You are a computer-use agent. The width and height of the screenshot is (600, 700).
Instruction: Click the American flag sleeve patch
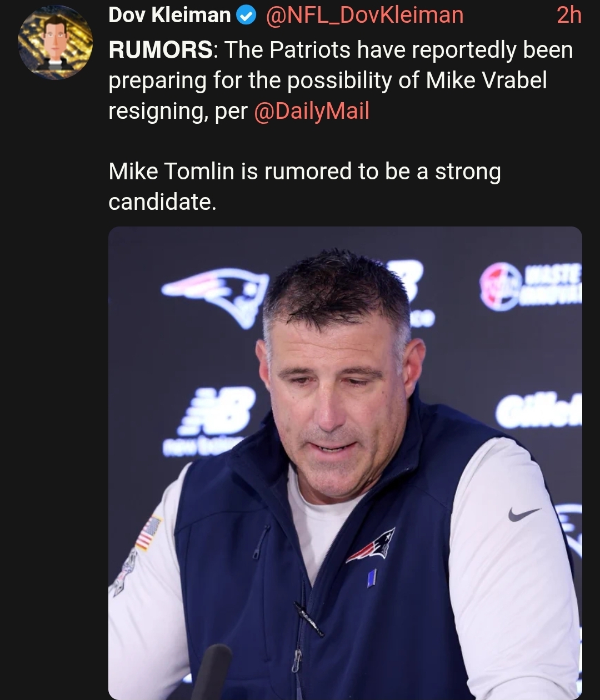point(148,533)
